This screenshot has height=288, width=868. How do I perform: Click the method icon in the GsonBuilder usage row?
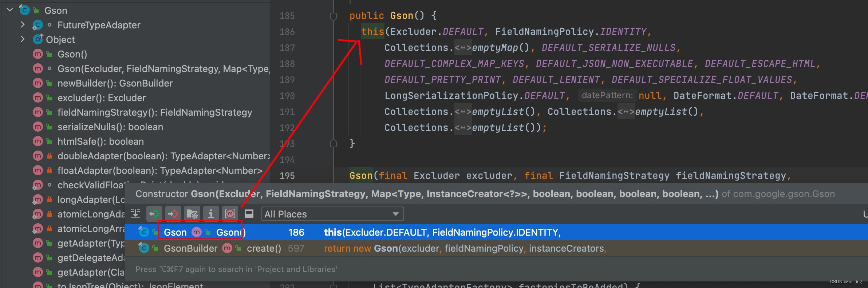coord(227,248)
